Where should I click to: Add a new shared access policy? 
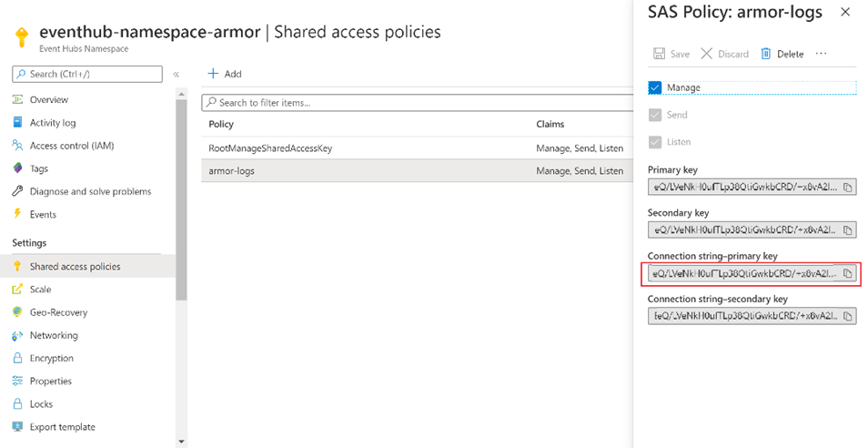(x=225, y=74)
